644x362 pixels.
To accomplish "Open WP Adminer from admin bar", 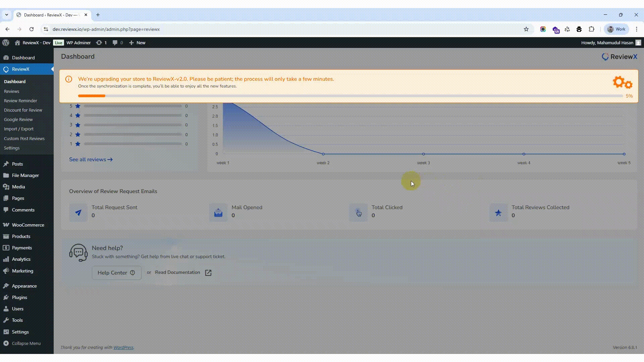I will pyautogui.click(x=78, y=43).
